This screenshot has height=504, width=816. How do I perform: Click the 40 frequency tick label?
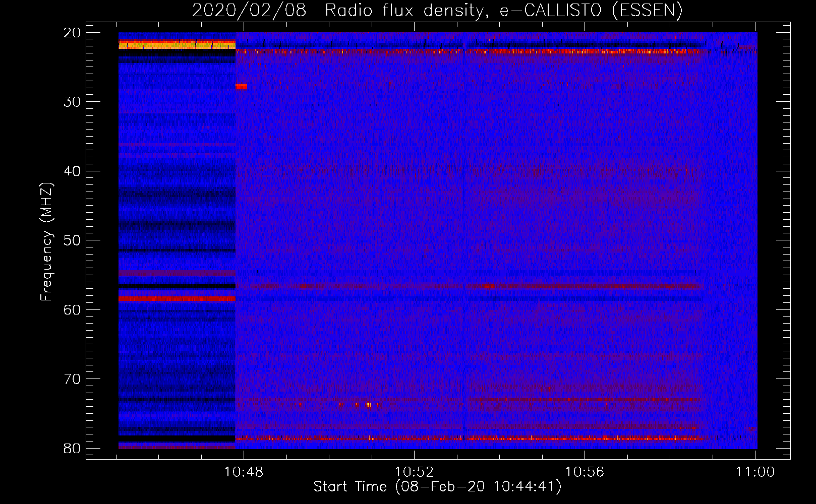click(x=72, y=171)
